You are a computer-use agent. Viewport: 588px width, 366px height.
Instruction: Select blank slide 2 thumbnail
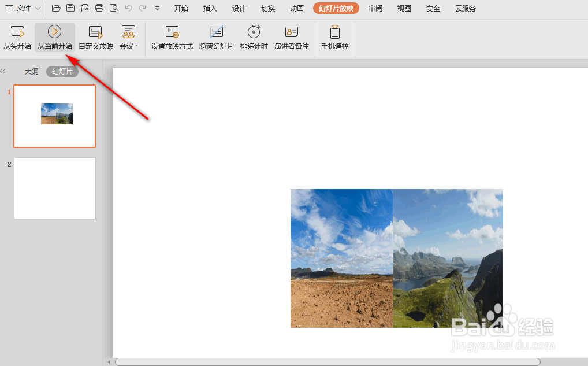coord(55,188)
